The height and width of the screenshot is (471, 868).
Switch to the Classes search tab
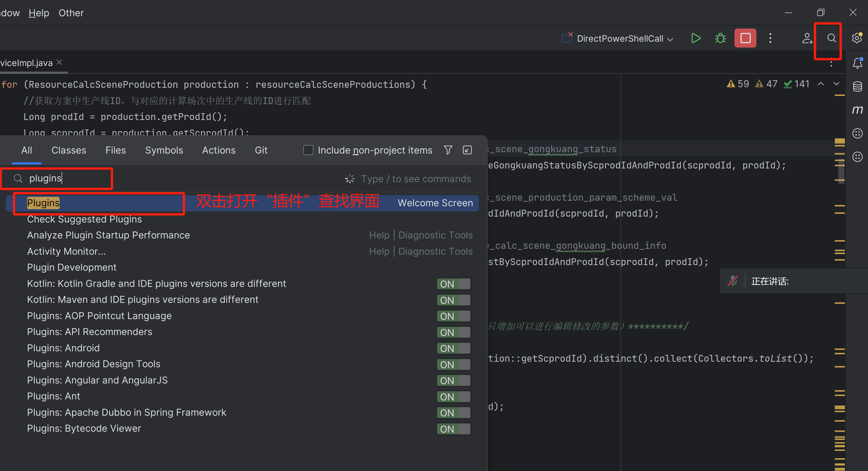69,150
